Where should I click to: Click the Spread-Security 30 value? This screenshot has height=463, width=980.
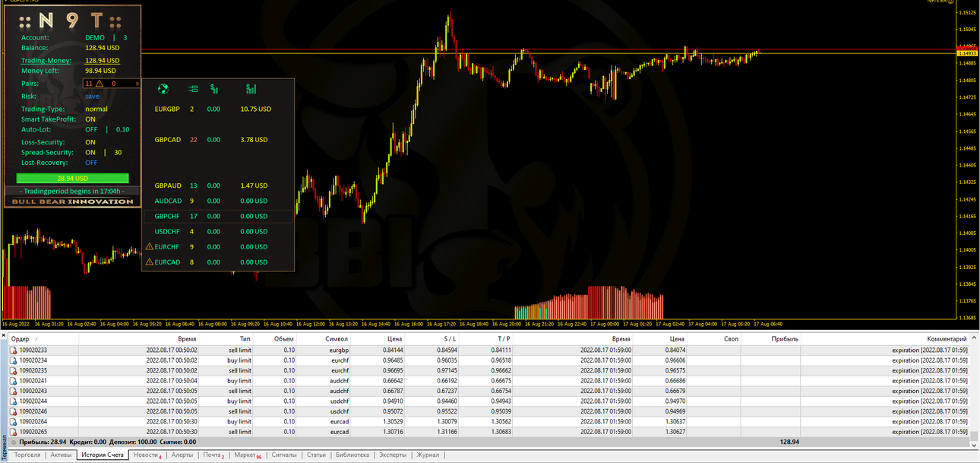(118, 152)
